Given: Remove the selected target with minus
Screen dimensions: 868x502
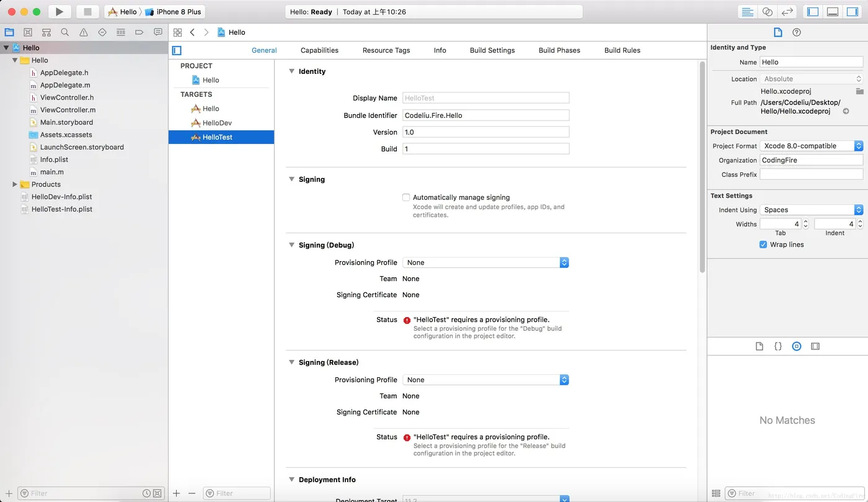Looking at the screenshot, I should [192, 493].
